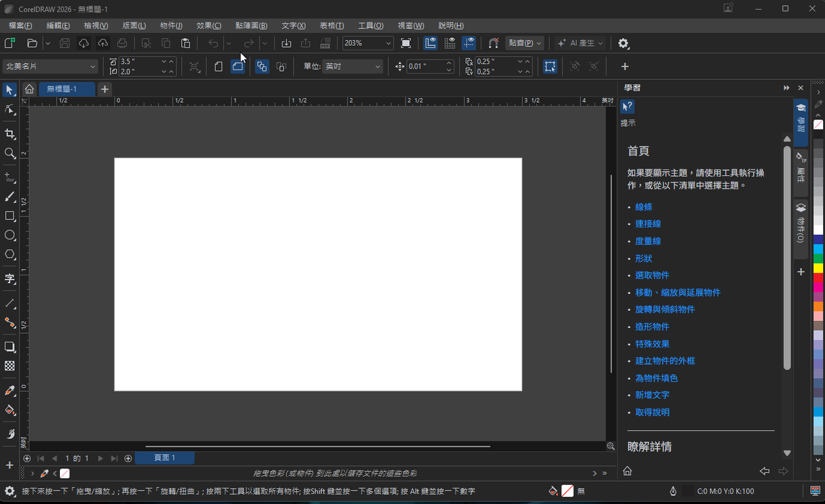
Task: Select the Ellipse tool
Action: pyautogui.click(x=10, y=235)
